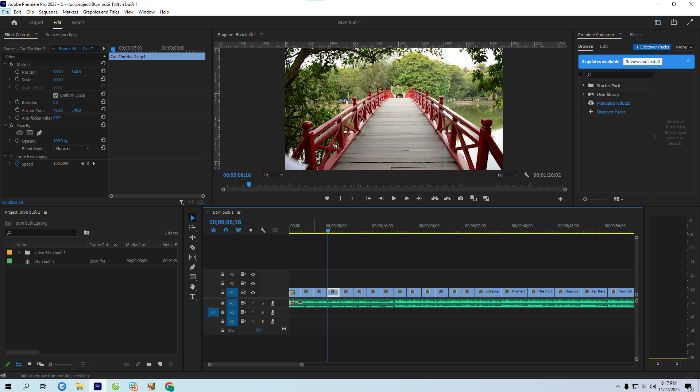Step back one frame in the Program Monitor
This screenshot has width=700, height=392.
pyautogui.click(x=381, y=199)
